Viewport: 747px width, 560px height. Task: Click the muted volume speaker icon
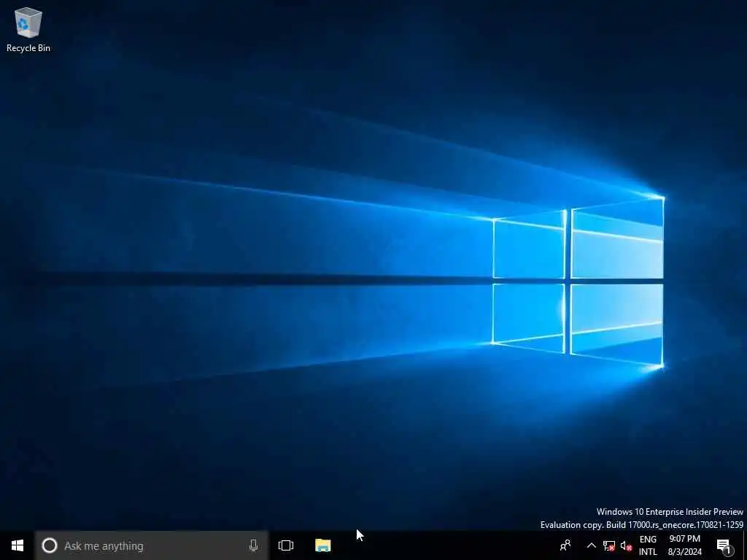point(626,545)
